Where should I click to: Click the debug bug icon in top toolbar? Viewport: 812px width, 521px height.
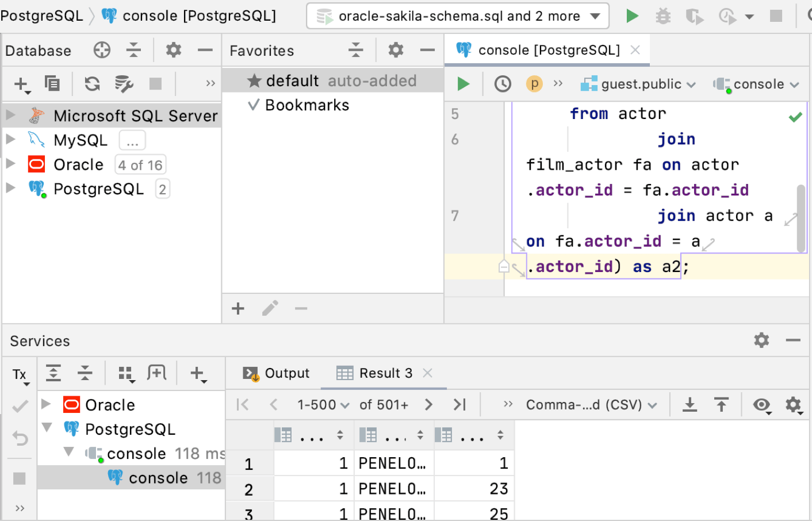[x=663, y=16]
